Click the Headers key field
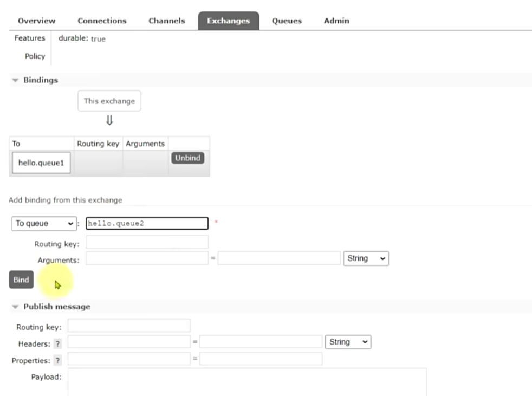This screenshot has height=396, width=532. (129, 342)
